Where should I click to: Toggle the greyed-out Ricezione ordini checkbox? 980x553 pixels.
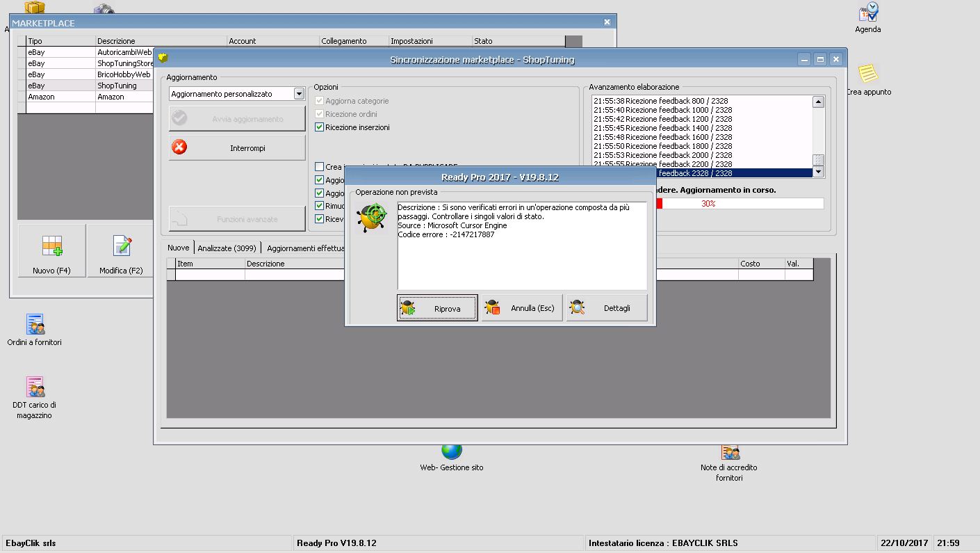click(x=320, y=114)
